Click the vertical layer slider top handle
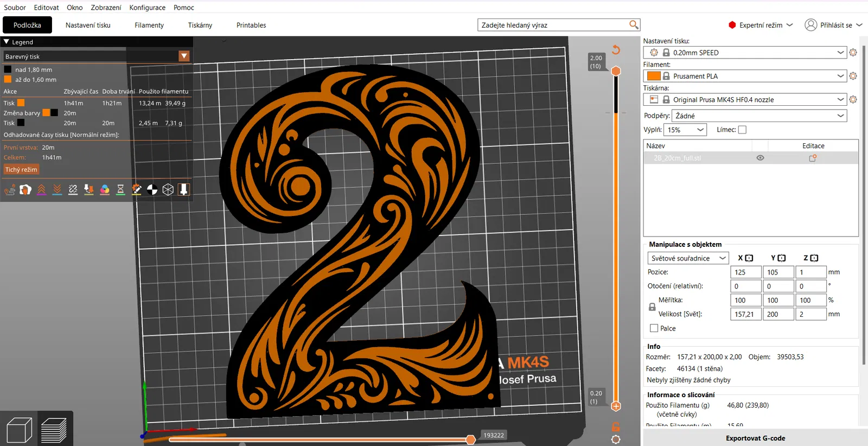Viewport: 868px width, 446px height. [616, 71]
